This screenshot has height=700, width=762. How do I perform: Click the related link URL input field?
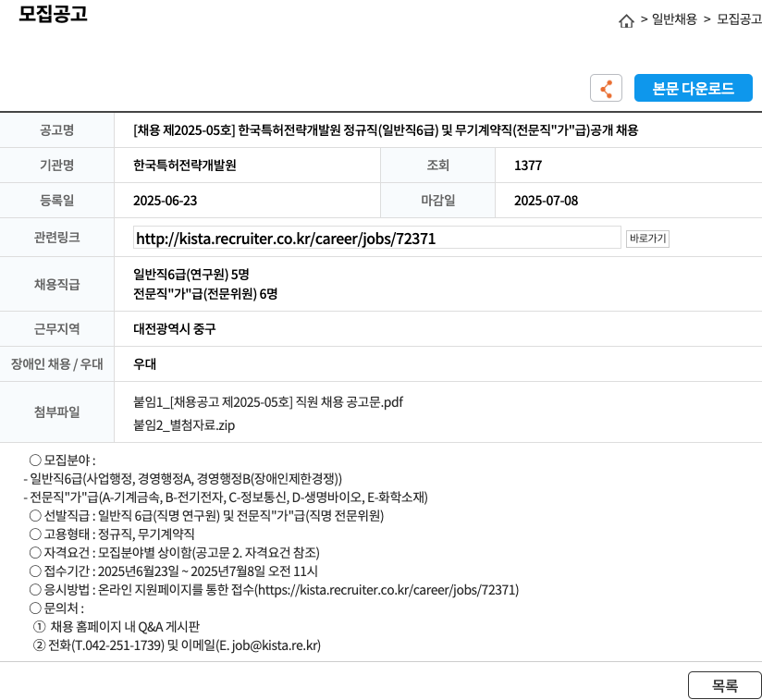(377, 238)
